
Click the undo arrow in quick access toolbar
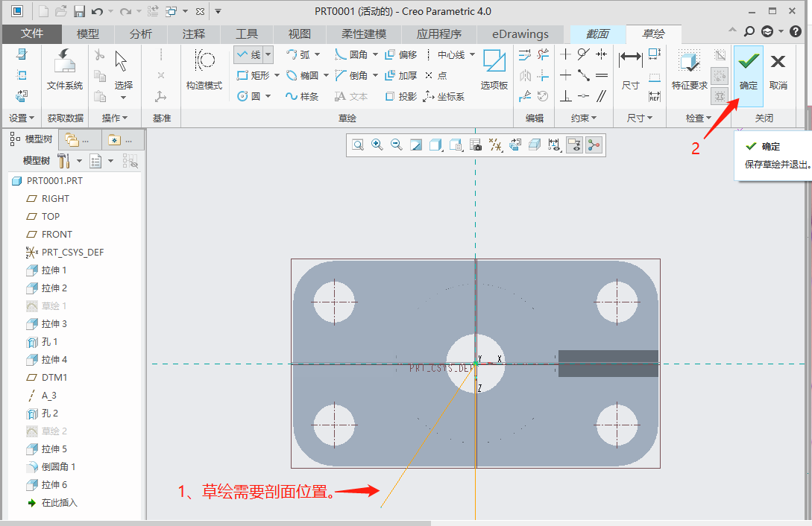pos(97,11)
